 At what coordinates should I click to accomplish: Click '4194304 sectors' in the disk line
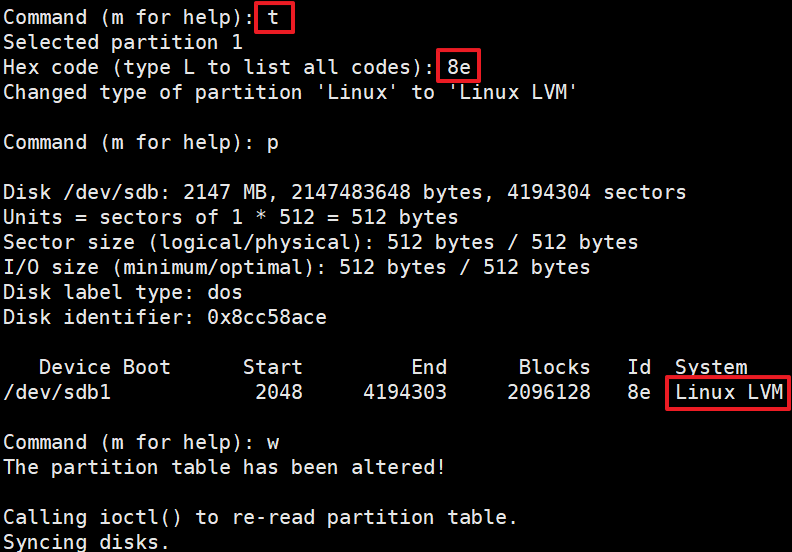point(596,192)
